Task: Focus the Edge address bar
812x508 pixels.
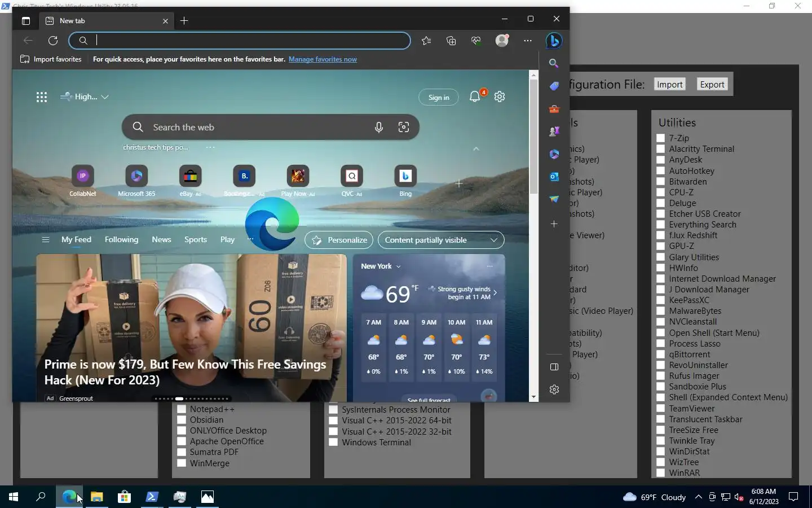Action: pyautogui.click(x=240, y=41)
